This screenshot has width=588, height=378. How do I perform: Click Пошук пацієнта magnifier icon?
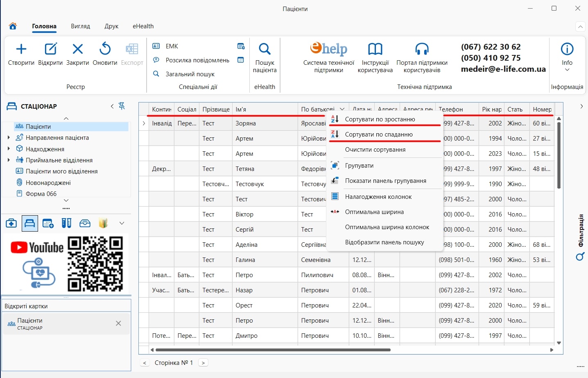(x=265, y=49)
